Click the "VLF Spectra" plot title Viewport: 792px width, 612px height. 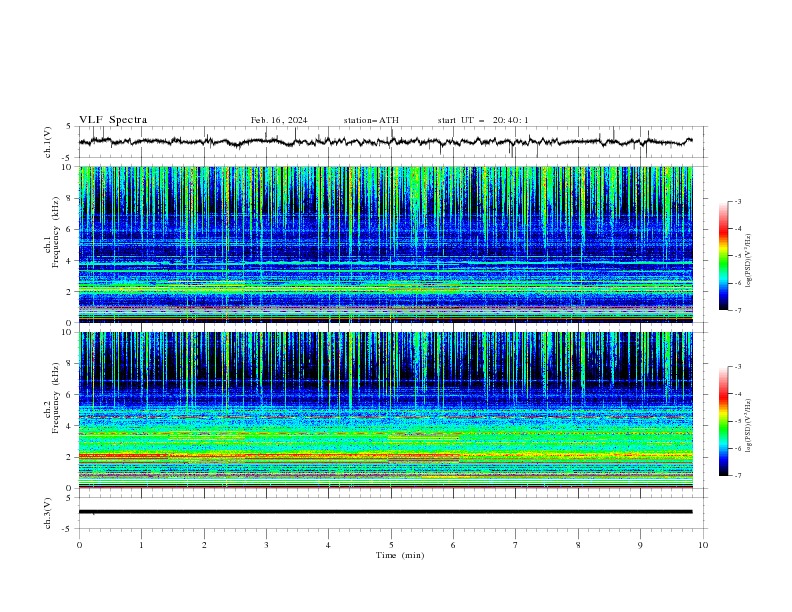click(113, 120)
